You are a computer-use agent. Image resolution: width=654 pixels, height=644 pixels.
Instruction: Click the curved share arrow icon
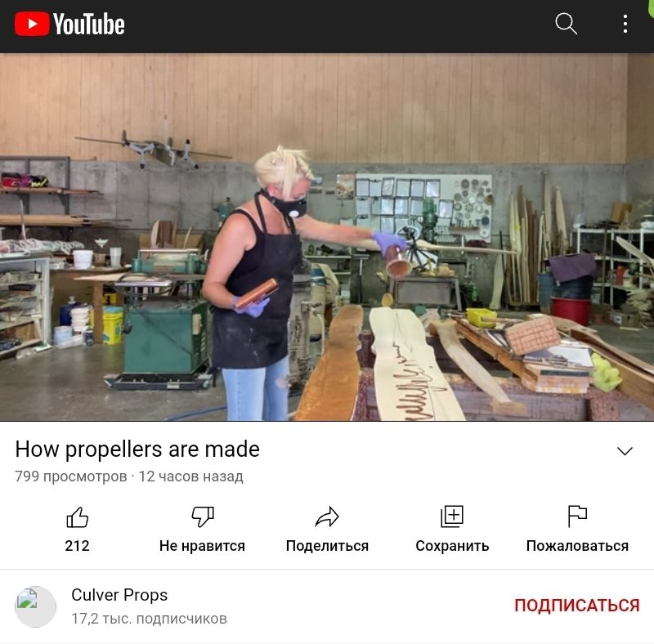click(327, 517)
